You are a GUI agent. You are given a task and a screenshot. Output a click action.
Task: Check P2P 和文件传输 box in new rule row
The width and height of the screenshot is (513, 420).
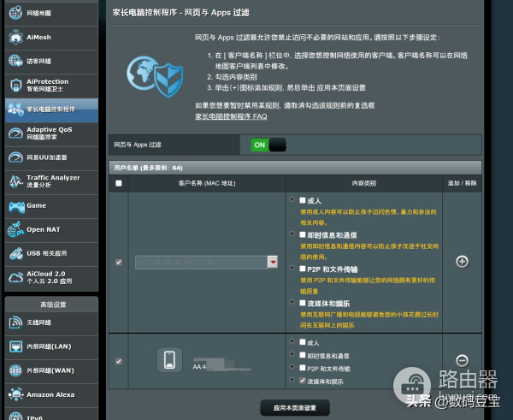tap(303, 269)
